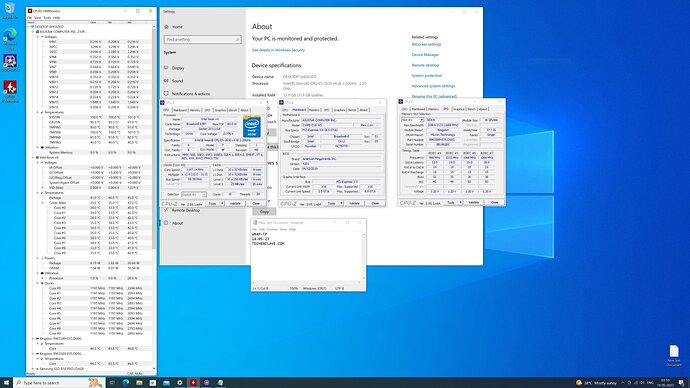This screenshot has height=388, width=690.
Task: Click the Find a setting search box
Action: pyautogui.click(x=202, y=40)
